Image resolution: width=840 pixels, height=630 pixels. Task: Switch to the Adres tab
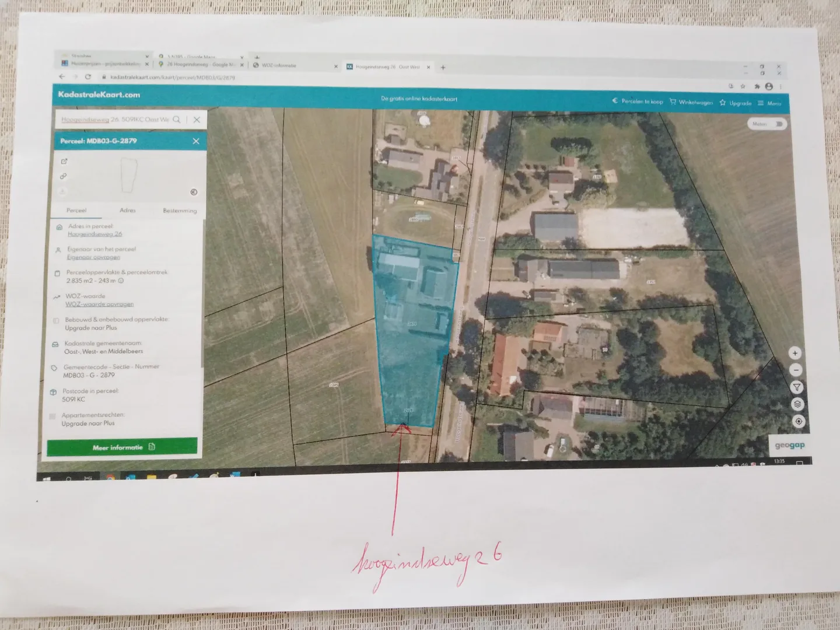pyautogui.click(x=128, y=210)
